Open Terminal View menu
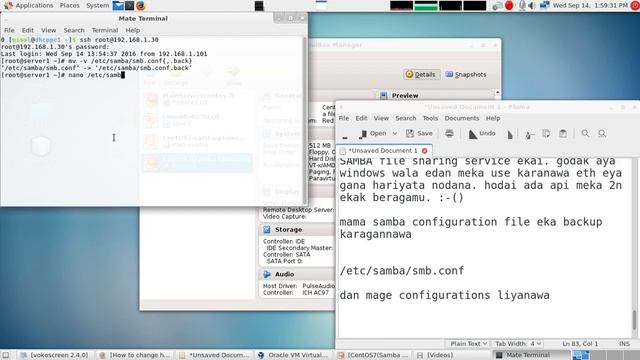 click(48, 30)
